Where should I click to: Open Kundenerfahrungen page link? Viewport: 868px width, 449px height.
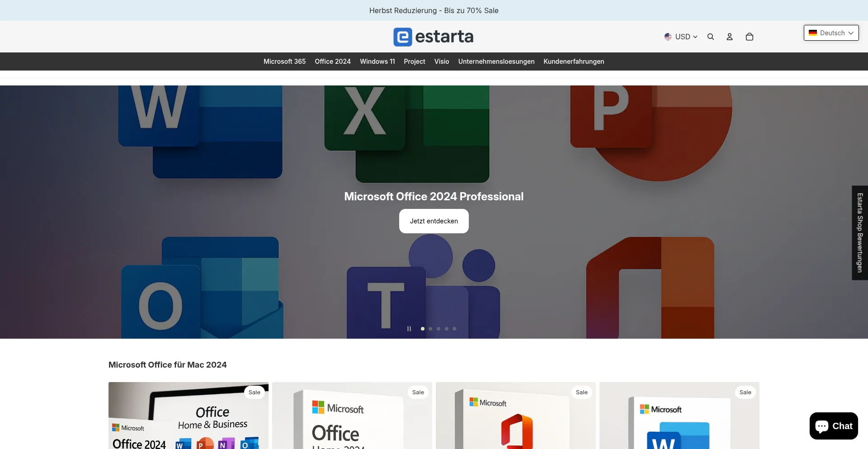574,61
